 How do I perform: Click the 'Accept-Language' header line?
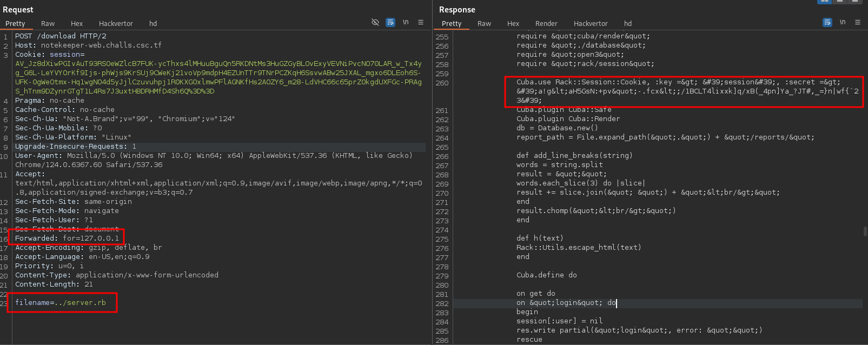point(82,257)
